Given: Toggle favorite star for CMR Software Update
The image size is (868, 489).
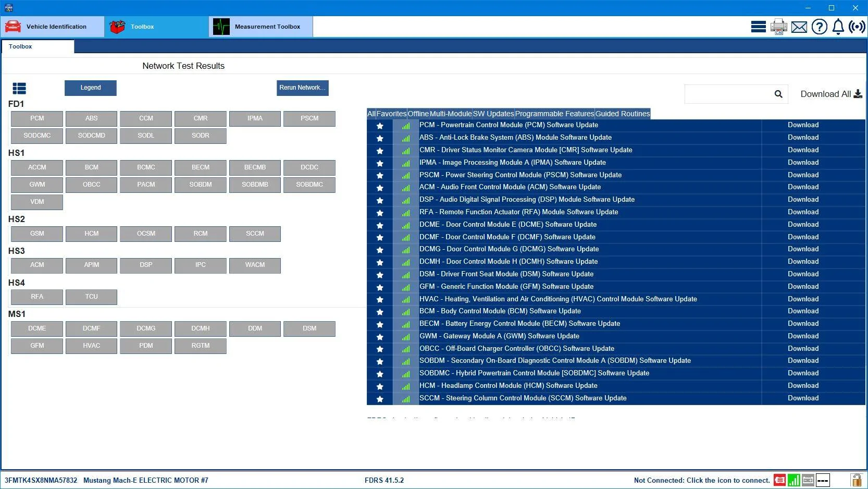Looking at the screenshot, I should pos(380,151).
